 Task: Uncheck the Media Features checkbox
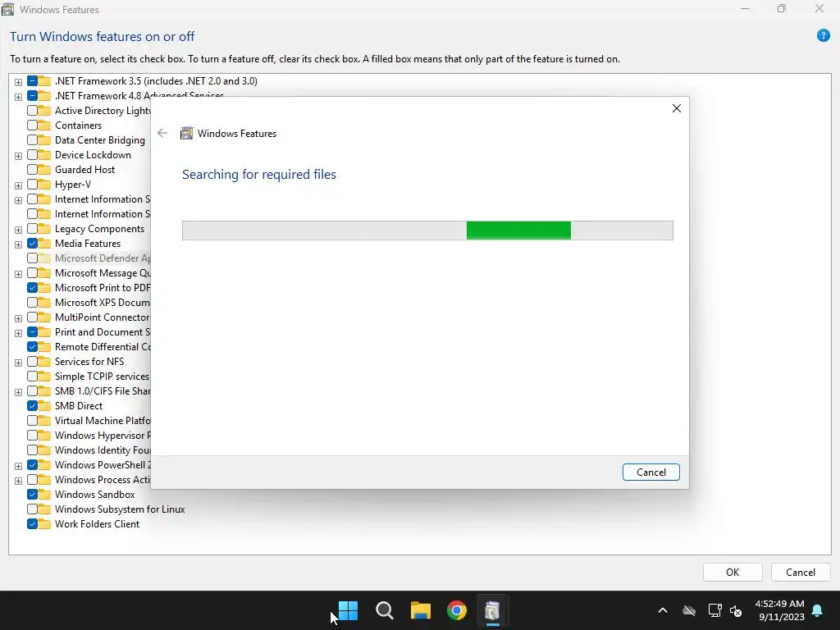[x=32, y=243]
